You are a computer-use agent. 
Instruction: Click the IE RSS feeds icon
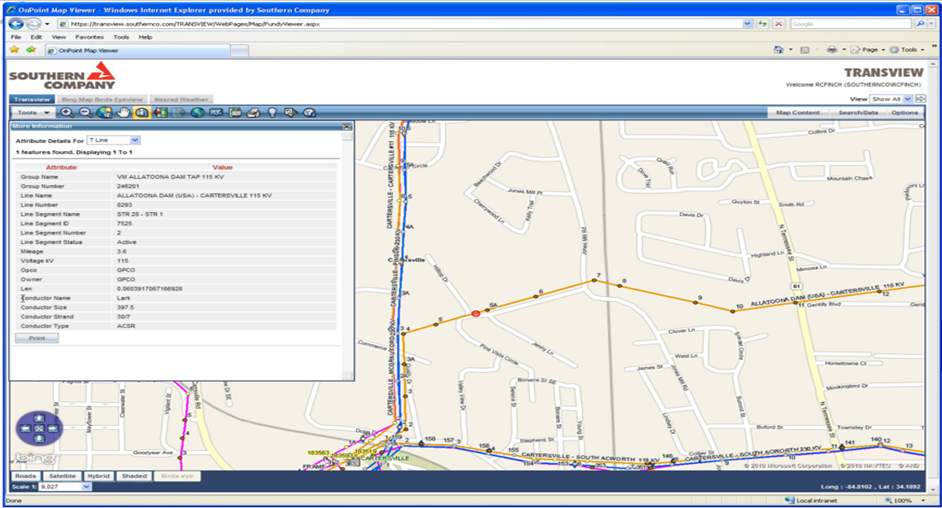click(x=805, y=50)
